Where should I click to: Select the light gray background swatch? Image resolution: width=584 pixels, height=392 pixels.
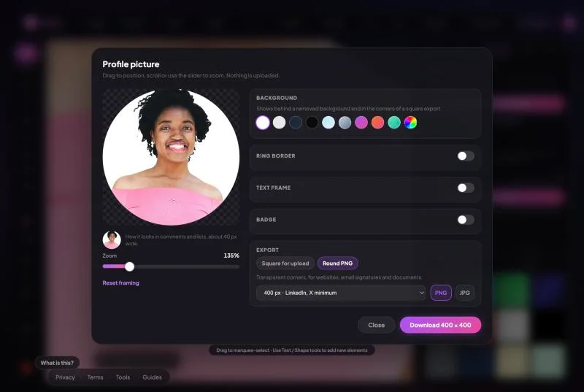coord(279,123)
